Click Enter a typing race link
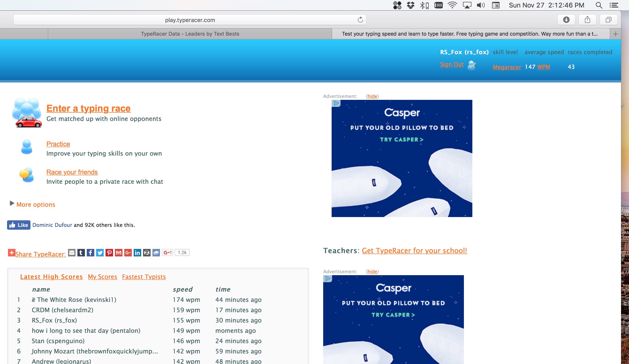The height and width of the screenshot is (364, 629). pos(88,108)
